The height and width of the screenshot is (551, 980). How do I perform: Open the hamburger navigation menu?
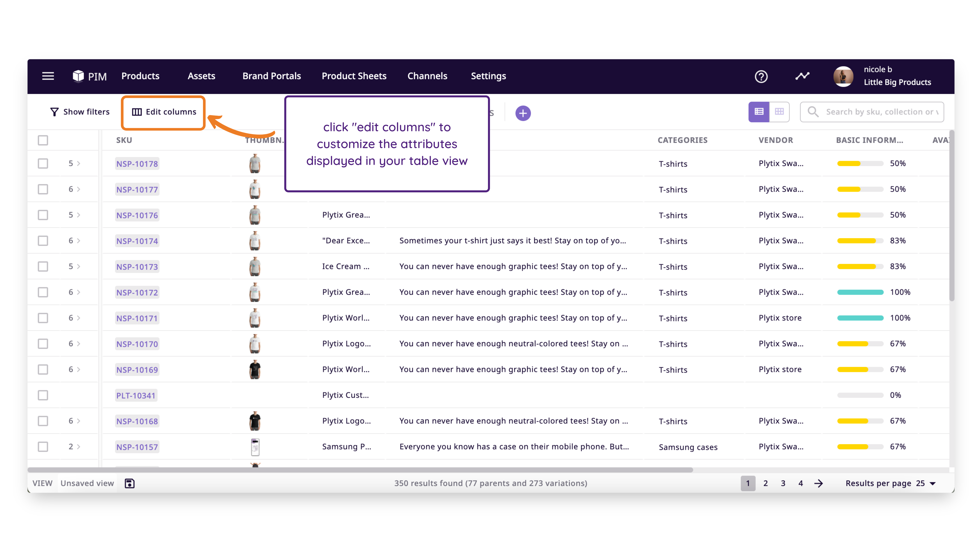[x=48, y=76]
